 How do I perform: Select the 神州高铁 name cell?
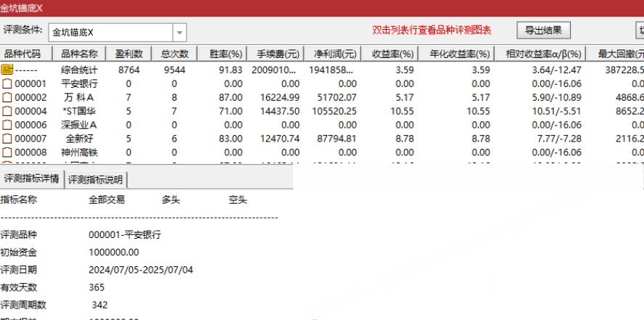coord(79,152)
